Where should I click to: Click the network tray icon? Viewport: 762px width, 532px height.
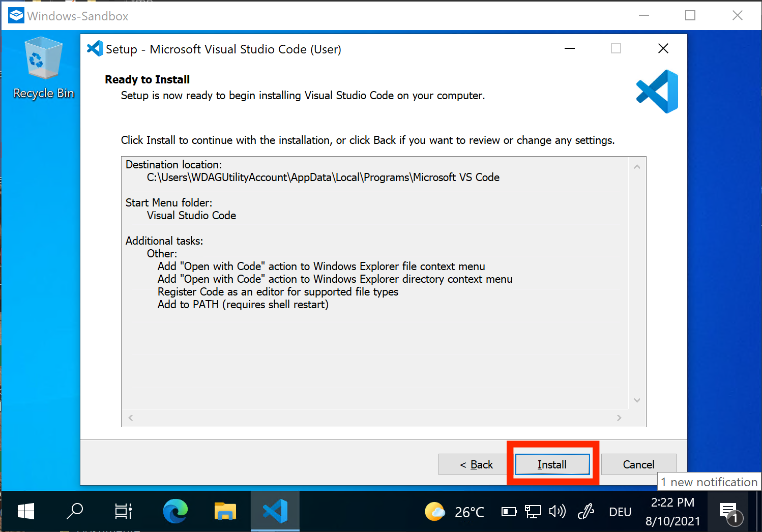533,512
